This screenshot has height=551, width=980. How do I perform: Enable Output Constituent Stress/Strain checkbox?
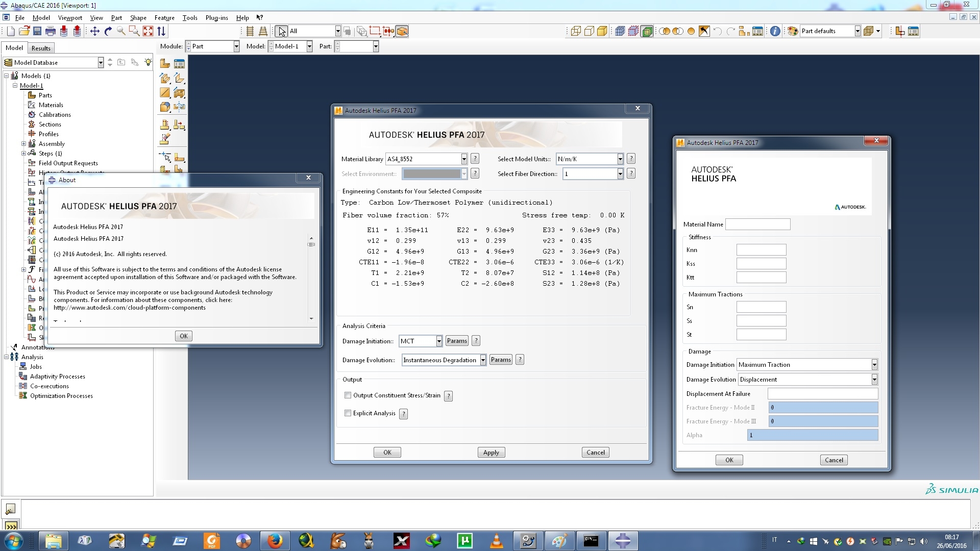pos(348,395)
